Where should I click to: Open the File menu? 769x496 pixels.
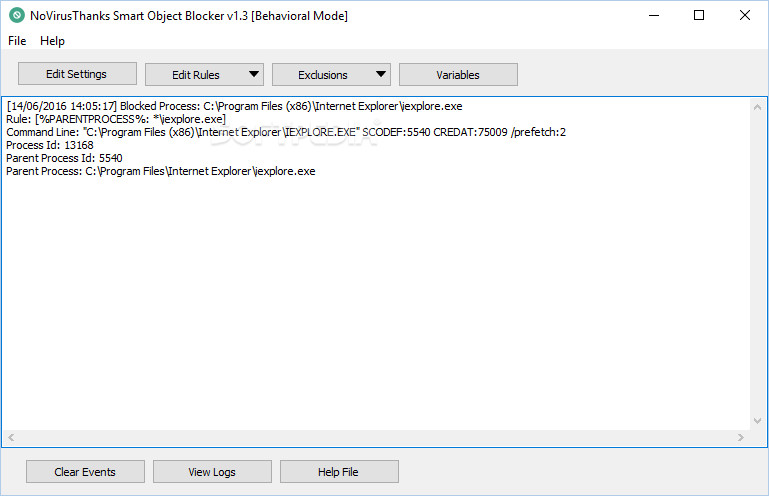[x=17, y=41]
